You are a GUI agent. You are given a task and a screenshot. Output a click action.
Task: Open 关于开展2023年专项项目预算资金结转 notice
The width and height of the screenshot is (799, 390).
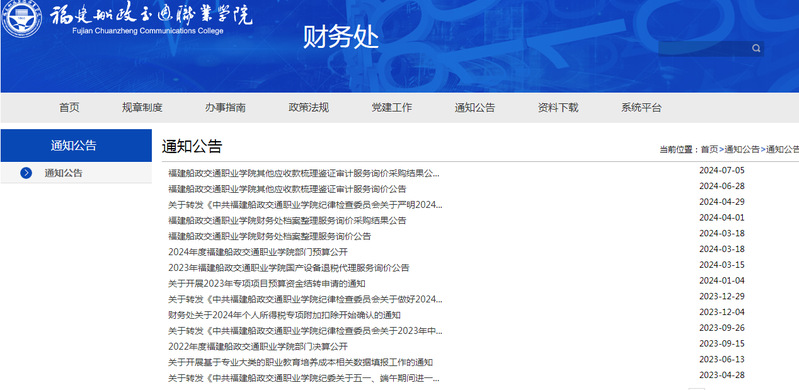267,283
